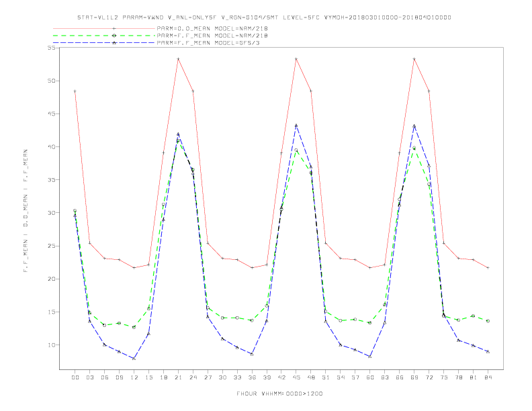Click the blue triangle marker at hour 12
Image resolution: width=532 pixels, height=411 pixels.
click(134, 358)
